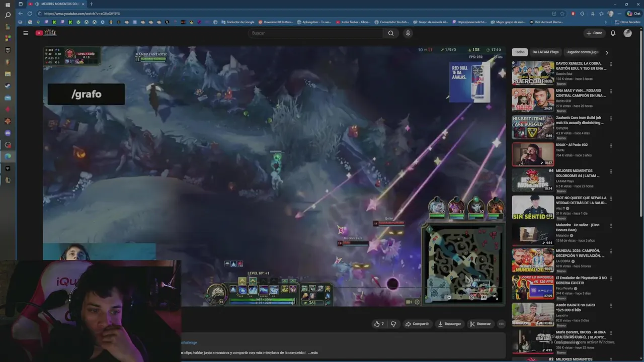
Task: Click the Recortar clip button
Action: pyautogui.click(x=480, y=324)
